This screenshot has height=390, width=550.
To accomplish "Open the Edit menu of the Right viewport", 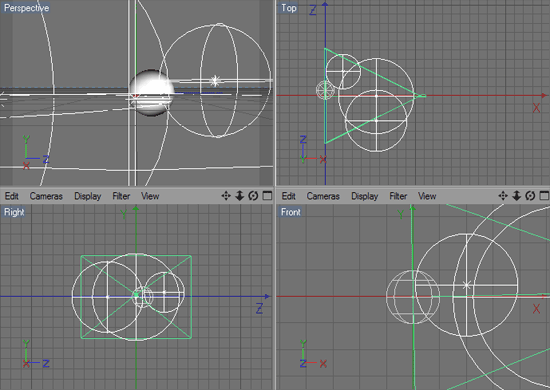I will click(12, 196).
